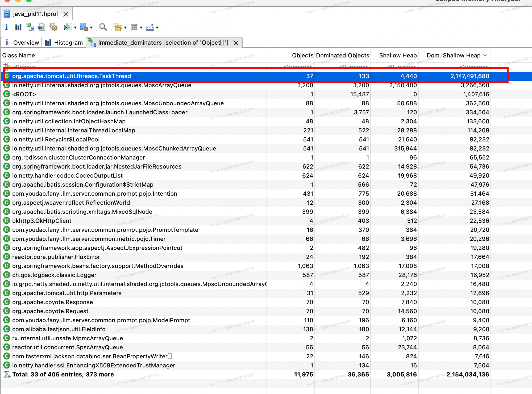
Task: Click class icon beside TaskThread row
Action: click(x=7, y=76)
